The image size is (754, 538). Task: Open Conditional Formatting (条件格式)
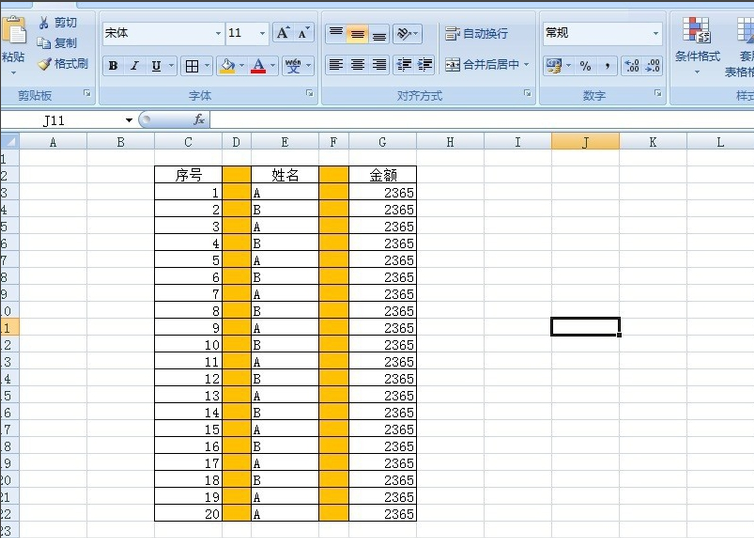point(697,45)
